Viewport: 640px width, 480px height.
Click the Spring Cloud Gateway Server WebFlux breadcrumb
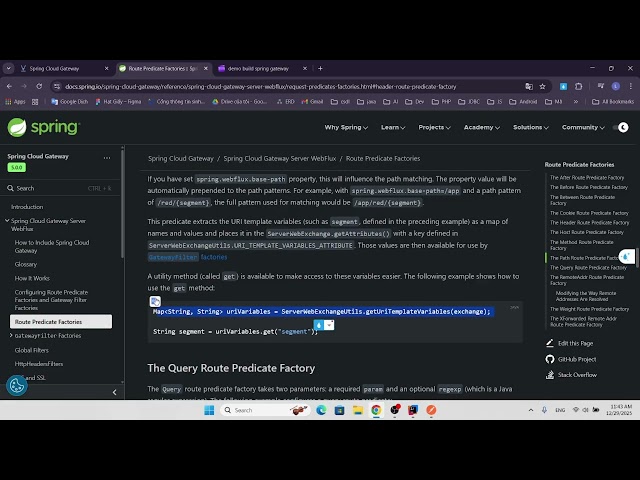pyautogui.click(x=280, y=158)
